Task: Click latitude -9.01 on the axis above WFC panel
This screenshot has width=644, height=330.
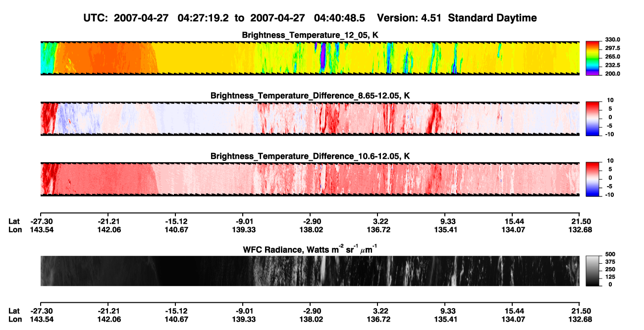Action: point(244,221)
